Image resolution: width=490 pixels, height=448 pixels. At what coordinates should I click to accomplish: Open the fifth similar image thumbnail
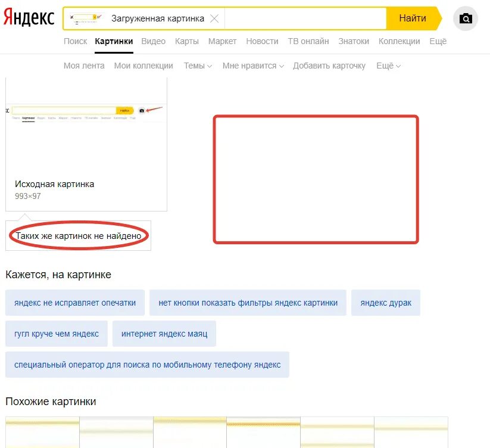click(x=337, y=433)
